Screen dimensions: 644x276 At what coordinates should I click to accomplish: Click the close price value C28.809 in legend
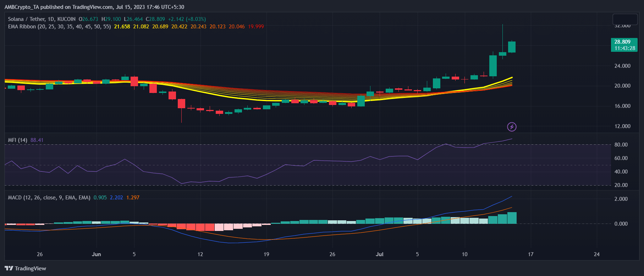(x=155, y=19)
